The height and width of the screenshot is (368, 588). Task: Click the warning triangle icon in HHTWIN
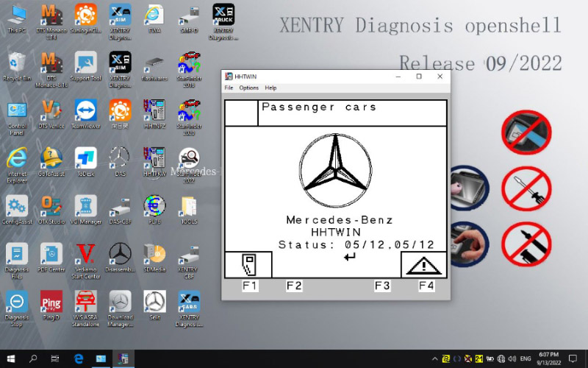click(424, 265)
